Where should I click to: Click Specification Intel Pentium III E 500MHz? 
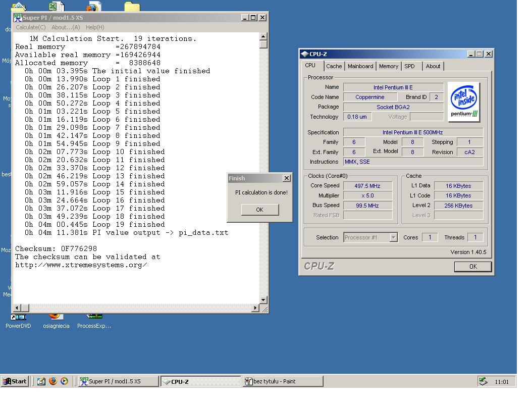(413, 132)
